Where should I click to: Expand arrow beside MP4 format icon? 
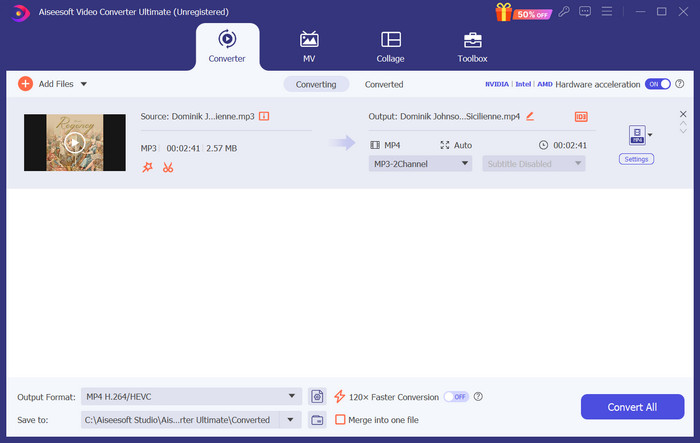point(650,134)
